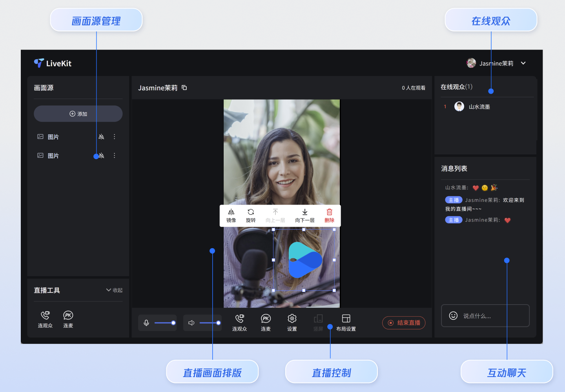The height and width of the screenshot is (392, 565).
Task: Mute the microphone icon
Action: point(146,323)
